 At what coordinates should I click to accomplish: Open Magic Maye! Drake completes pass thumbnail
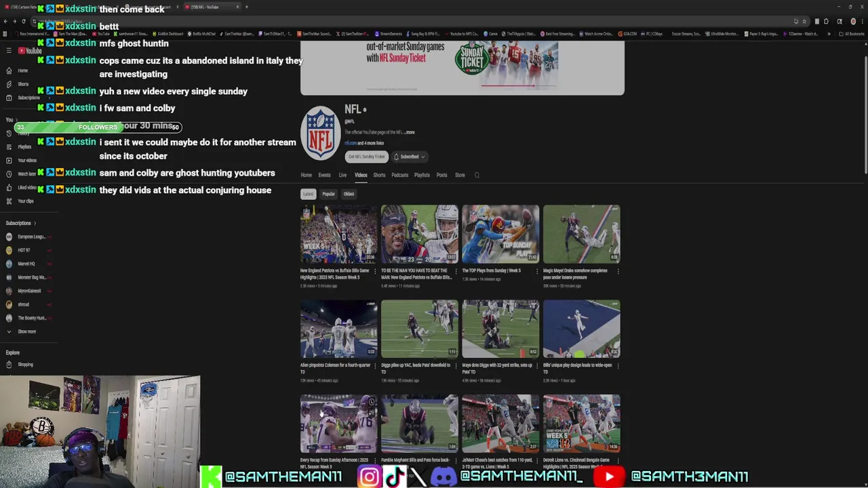pyautogui.click(x=581, y=234)
